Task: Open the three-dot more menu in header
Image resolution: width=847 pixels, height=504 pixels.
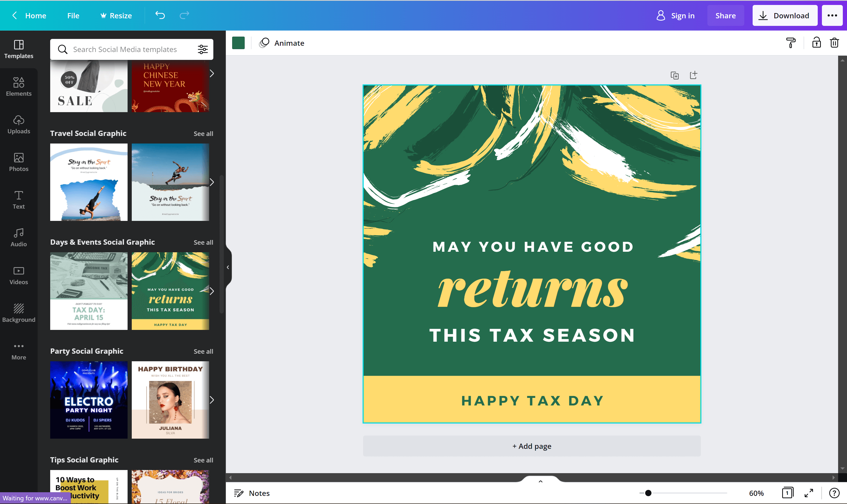Action: pyautogui.click(x=832, y=16)
